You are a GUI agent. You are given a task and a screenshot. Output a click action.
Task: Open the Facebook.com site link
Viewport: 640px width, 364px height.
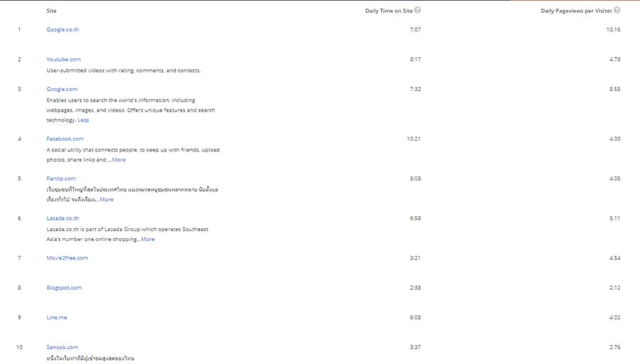tap(65, 139)
